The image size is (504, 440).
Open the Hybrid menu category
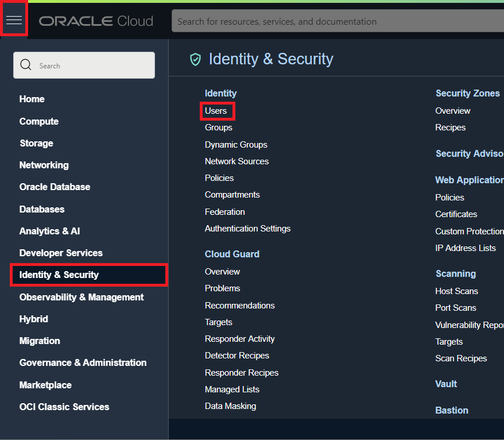pyautogui.click(x=33, y=319)
